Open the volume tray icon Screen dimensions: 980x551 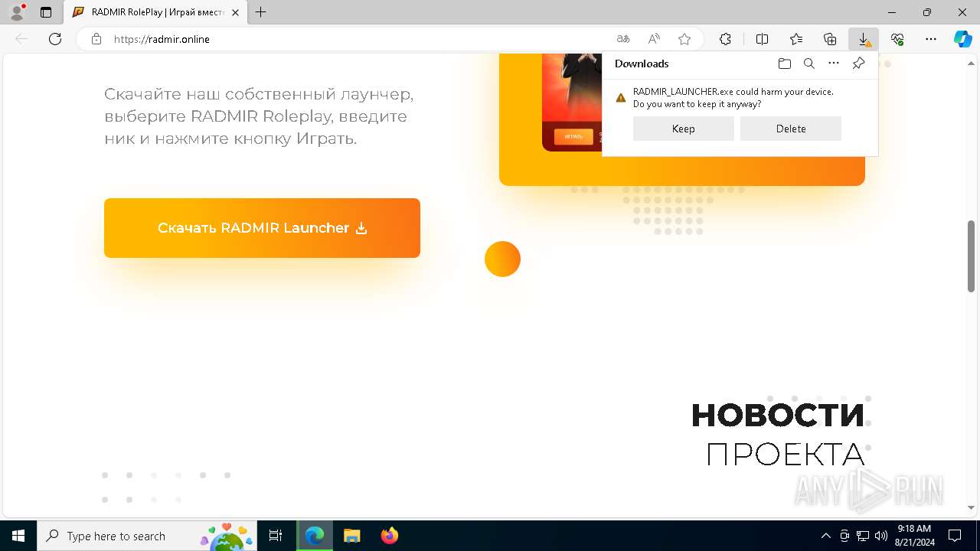(x=881, y=536)
